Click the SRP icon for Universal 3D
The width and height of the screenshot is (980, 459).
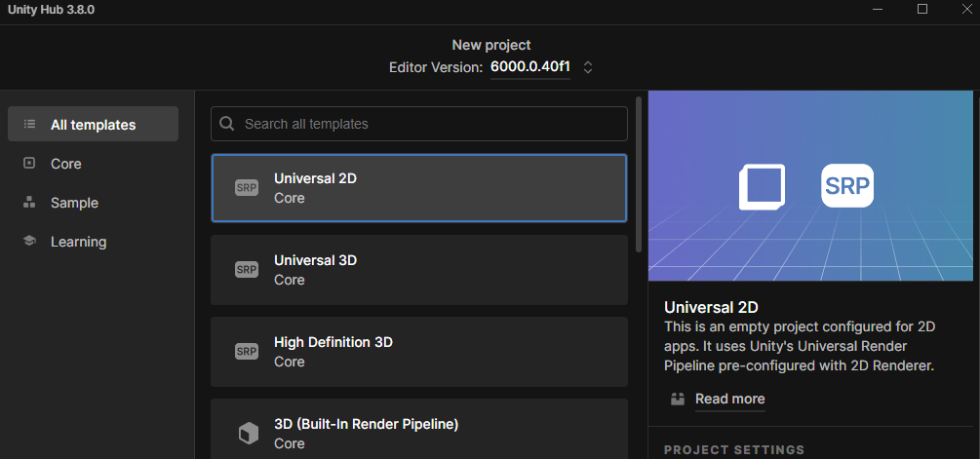[x=247, y=270]
